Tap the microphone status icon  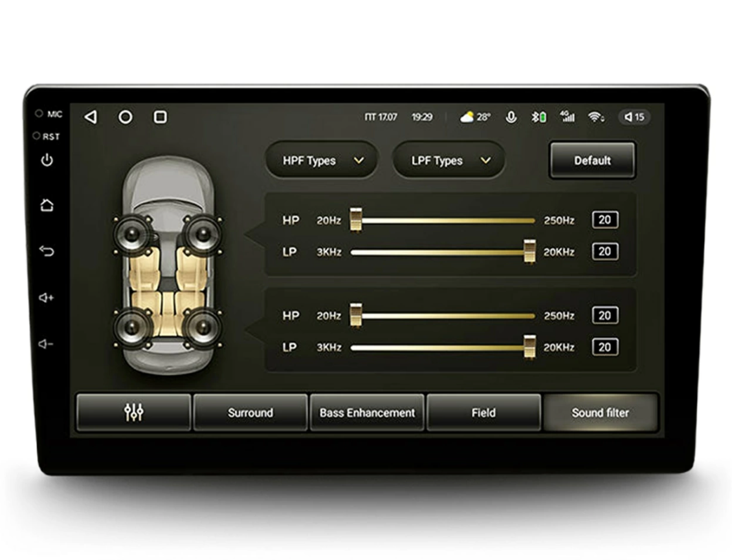(x=511, y=117)
